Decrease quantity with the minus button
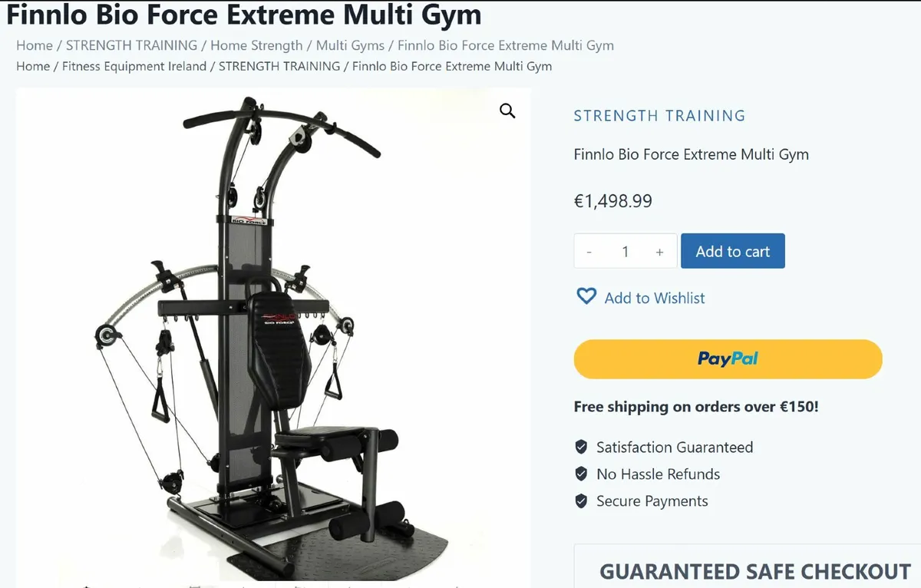 [x=589, y=252]
